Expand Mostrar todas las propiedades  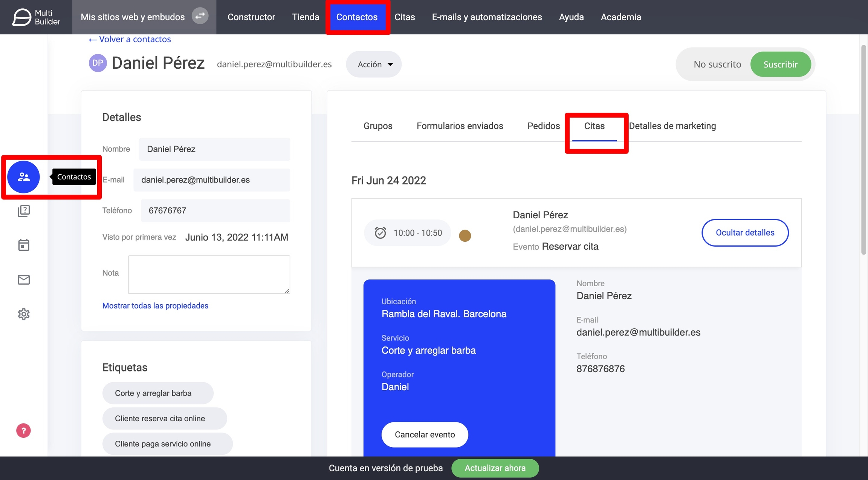(155, 306)
